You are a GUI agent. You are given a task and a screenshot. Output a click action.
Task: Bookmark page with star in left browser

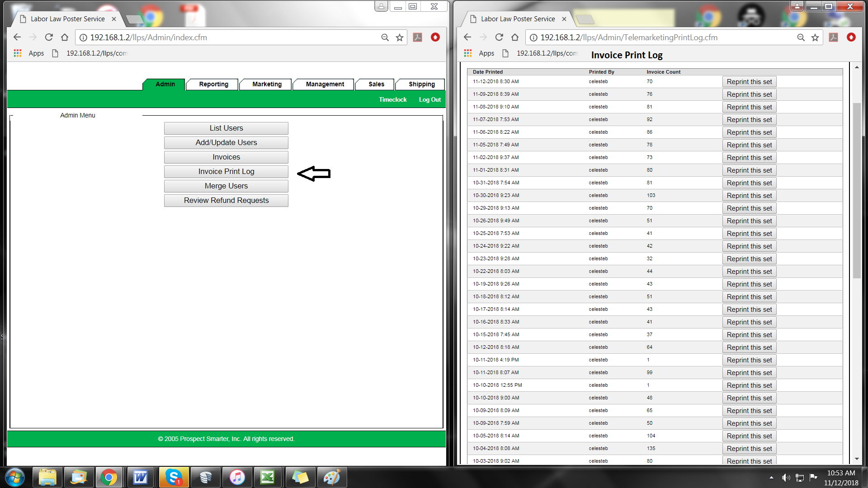[x=400, y=38]
